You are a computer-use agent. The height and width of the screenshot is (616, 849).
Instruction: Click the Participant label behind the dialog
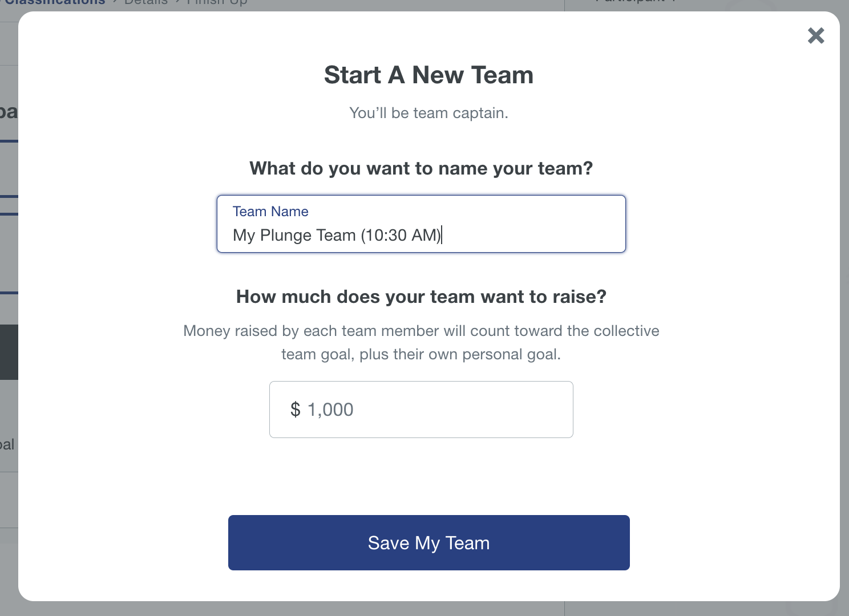(634, 2)
